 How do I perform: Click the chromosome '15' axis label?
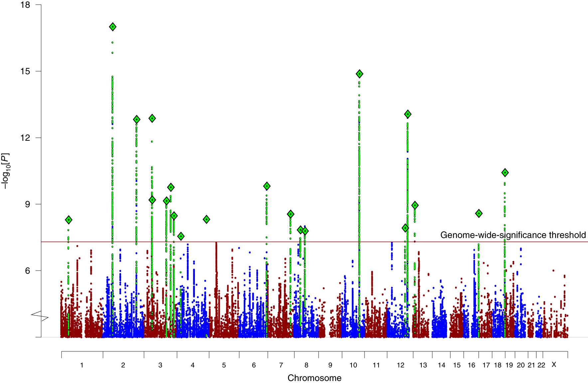pyautogui.click(x=457, y=365)
